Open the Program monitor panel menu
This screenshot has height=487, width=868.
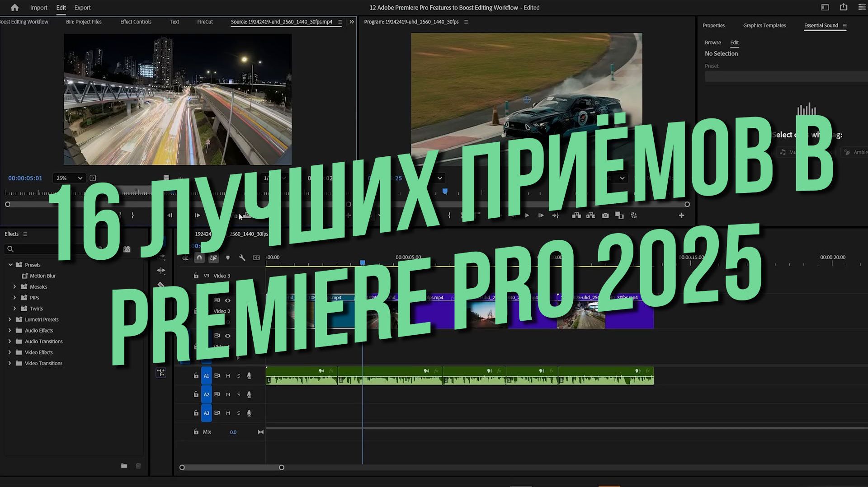(466, 22)
